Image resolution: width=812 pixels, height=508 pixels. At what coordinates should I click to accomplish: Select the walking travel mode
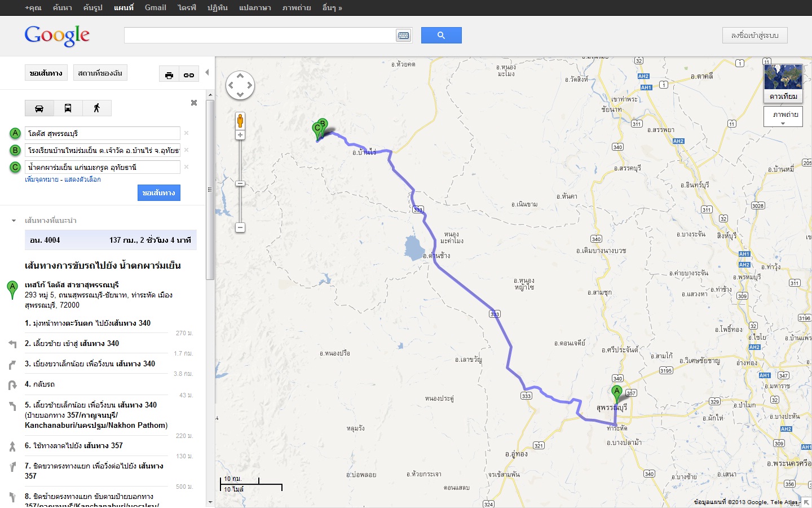(x=97, y=108)
